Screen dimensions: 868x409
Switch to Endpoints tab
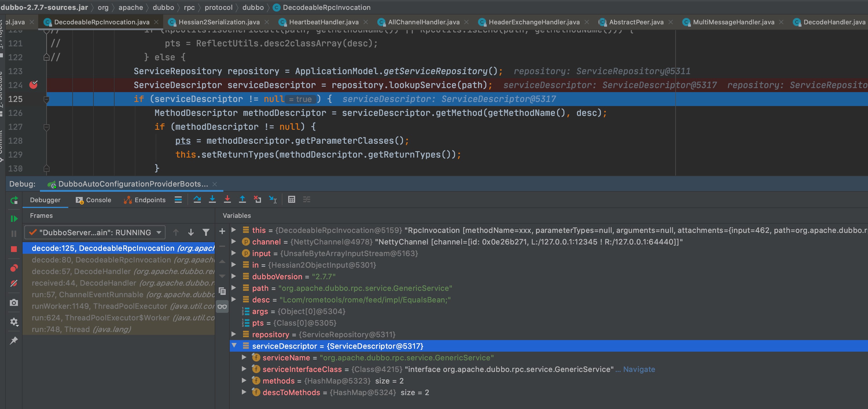[145, 200]
